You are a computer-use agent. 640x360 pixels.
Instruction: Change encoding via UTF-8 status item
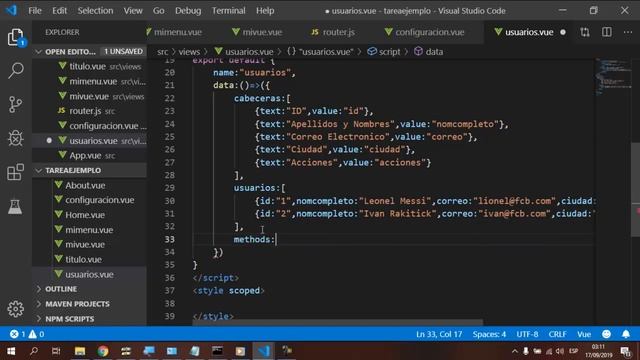tap(527, 334)
